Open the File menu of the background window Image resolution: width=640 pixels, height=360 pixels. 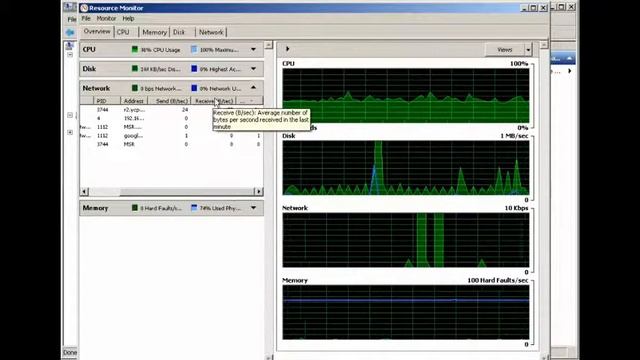point(72,19)
